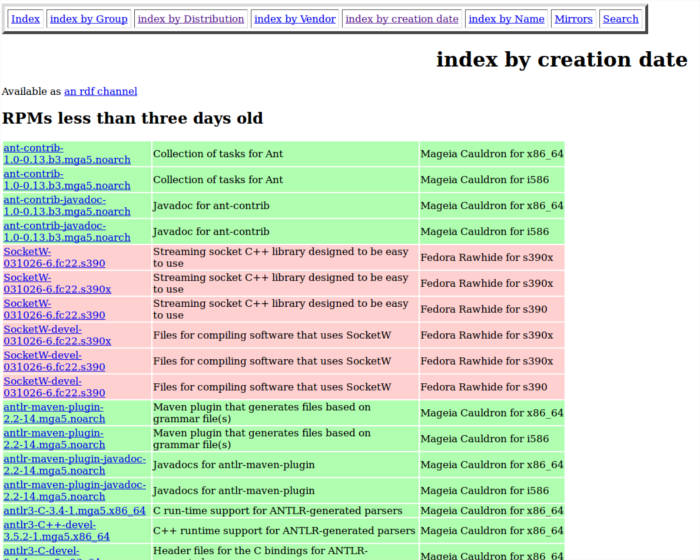Image resolution: width=700 pixels, height=560 pixels.
Task: Open SocketW fc22.s390x package link
Action: tap(57, 284)
